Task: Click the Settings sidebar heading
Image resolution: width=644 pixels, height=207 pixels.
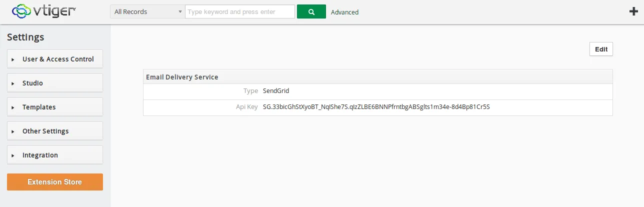Action: [25, 37]
